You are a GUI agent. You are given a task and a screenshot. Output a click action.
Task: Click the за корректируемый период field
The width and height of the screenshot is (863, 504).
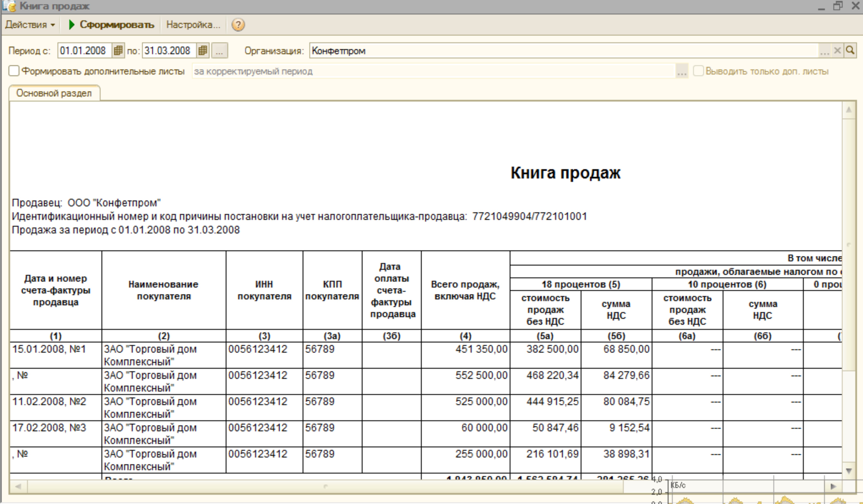click(434, 71)
